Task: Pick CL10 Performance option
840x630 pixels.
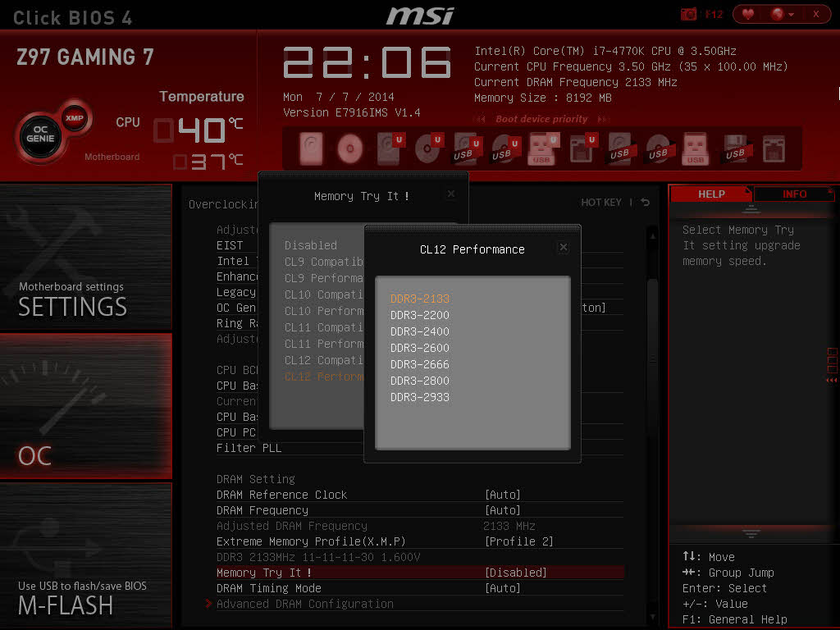Action: [323, 311]
